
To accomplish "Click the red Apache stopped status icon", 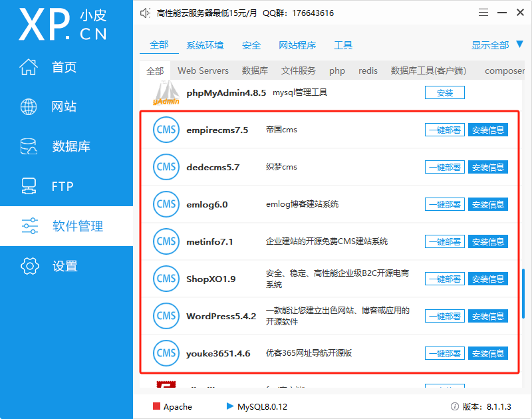I will pyautogui.click(x=156, y=406).
